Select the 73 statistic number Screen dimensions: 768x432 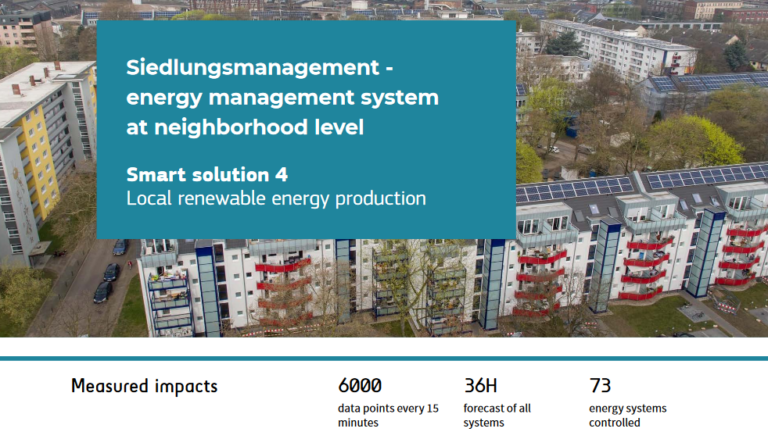(x=600, y=385)
